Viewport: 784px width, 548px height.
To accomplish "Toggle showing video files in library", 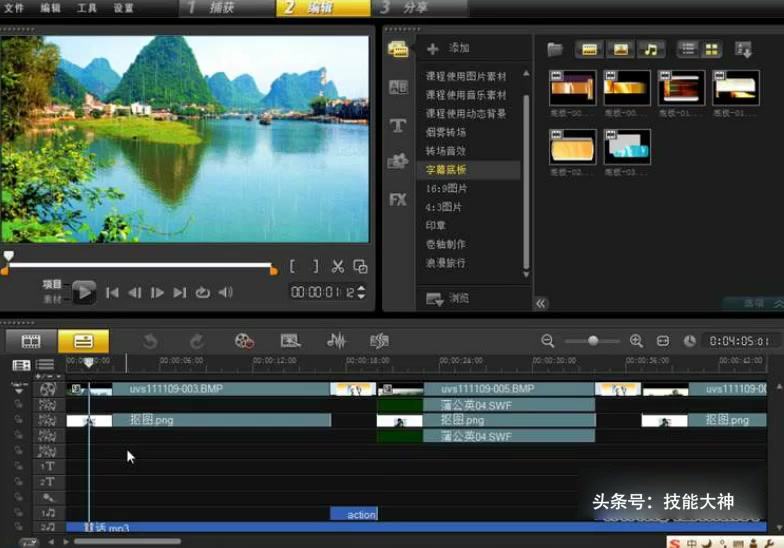I will pos(590,49).
